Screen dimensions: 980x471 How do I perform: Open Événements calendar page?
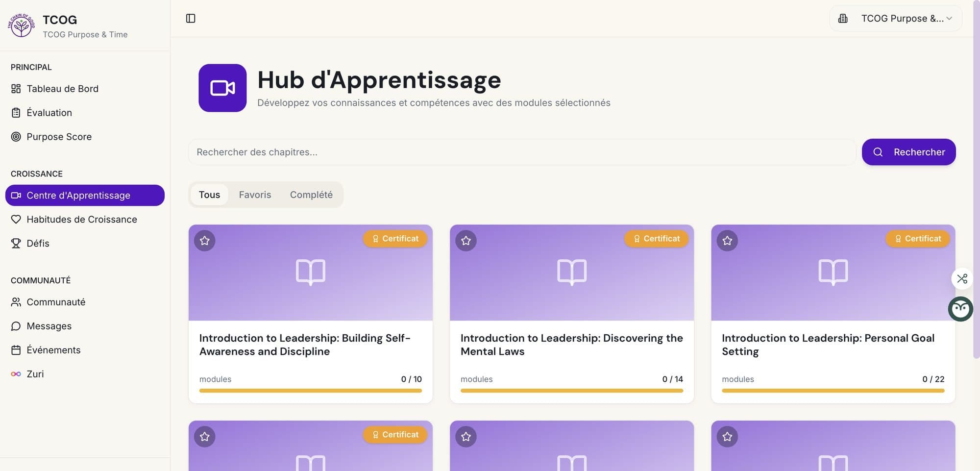(x=85, y=350)
